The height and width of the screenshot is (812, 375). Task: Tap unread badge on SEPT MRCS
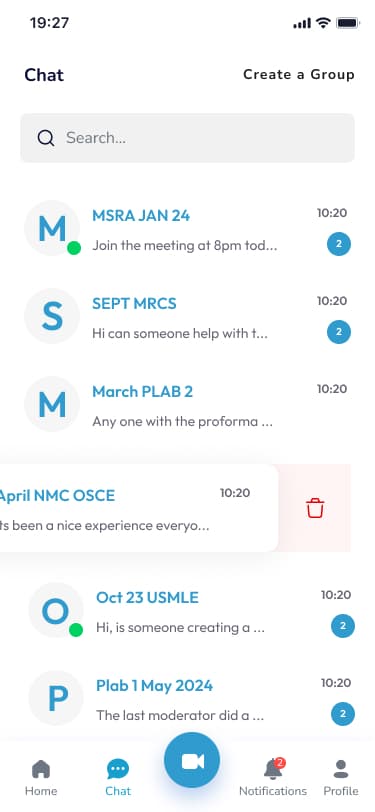click(x=339, y=332)
